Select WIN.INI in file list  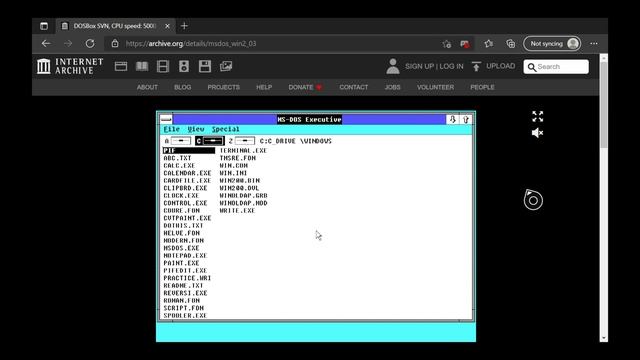233,173
